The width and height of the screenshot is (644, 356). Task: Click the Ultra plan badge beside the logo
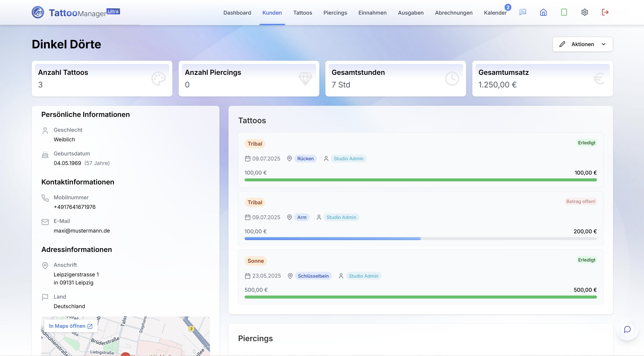pyautogui.click(x=113, y=11)
